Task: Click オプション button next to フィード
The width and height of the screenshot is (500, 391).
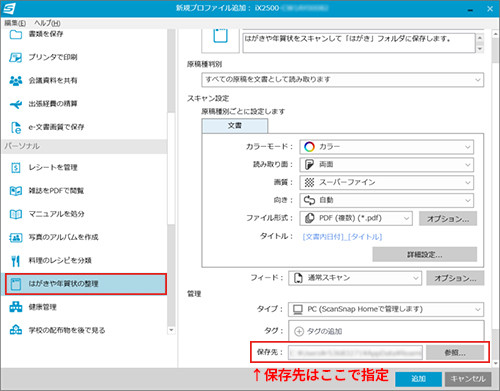Action: pyautogui.click(x=455, y=278)
